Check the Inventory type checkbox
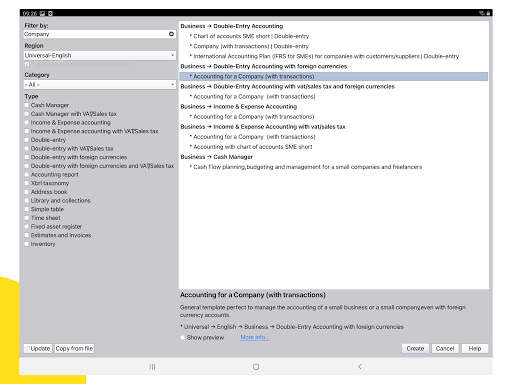This screenshot has height=384, width=512. tap(27, 244)
